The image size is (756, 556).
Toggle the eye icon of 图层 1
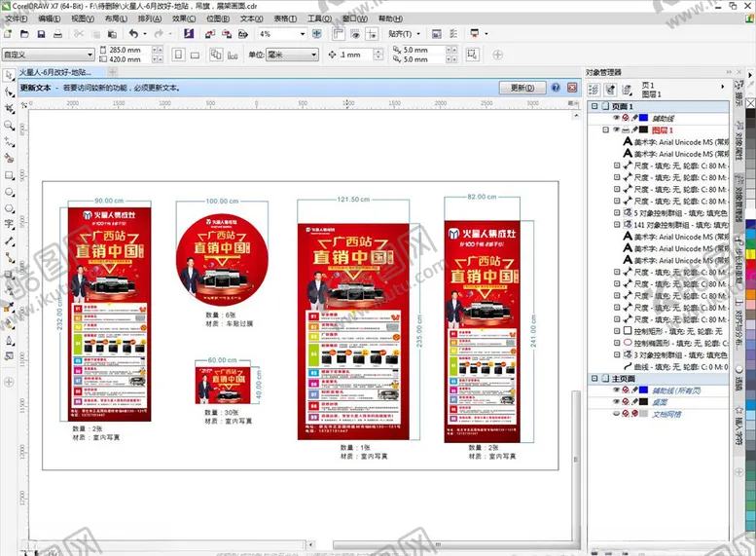616,130
